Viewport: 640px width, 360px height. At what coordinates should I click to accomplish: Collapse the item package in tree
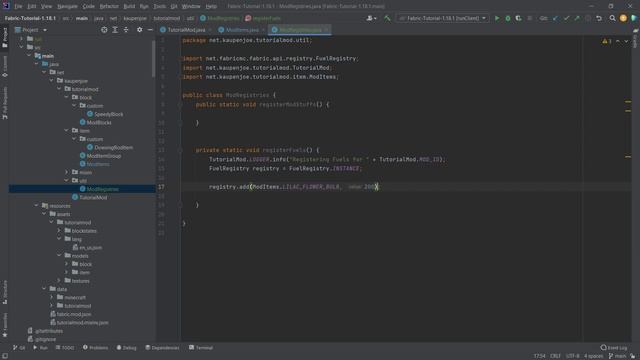(67, 131)
